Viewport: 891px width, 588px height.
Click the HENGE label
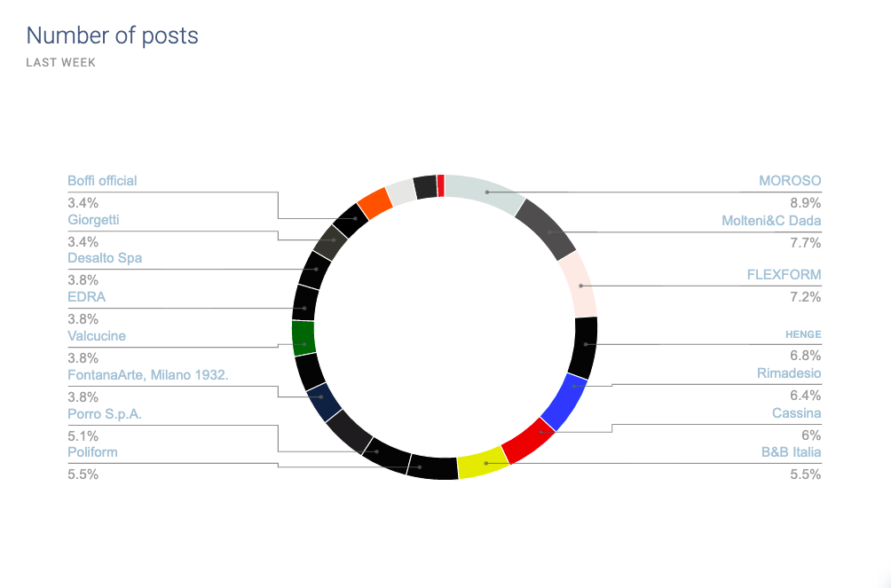pos(803,334)
